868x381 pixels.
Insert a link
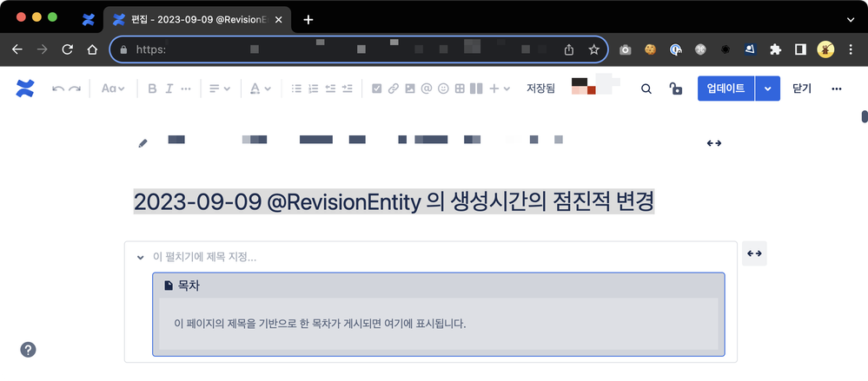point(393,89)
